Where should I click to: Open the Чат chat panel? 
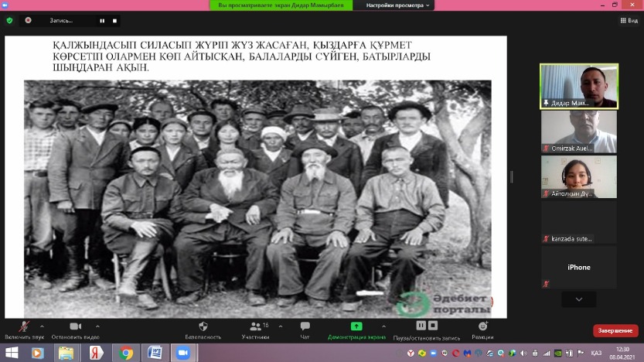305,327
